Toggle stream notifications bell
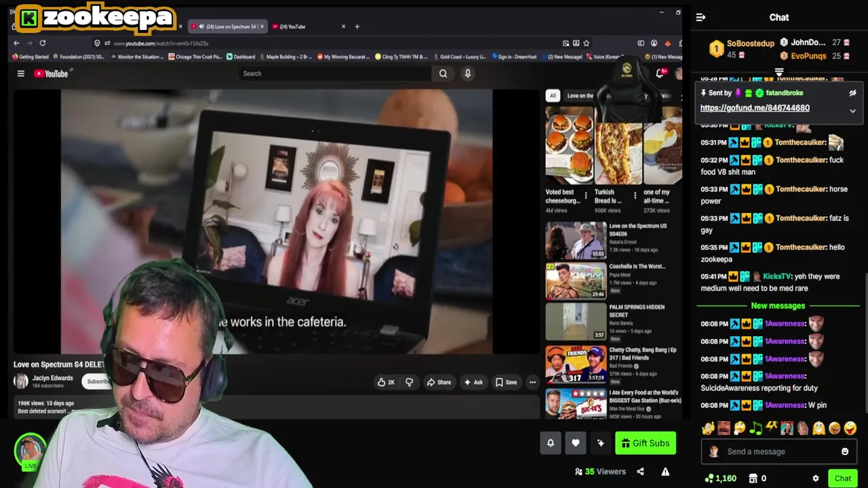The width and height of the screenshot is (868, 488). pos(551,443)
